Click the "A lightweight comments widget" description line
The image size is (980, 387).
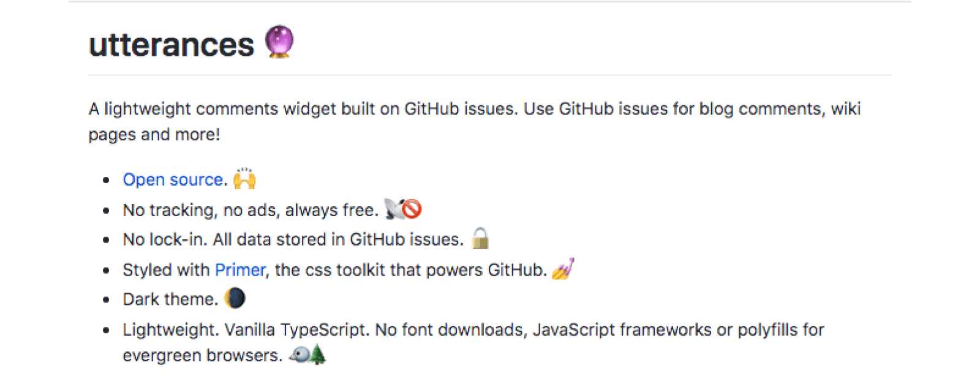[x=475, y=109]
